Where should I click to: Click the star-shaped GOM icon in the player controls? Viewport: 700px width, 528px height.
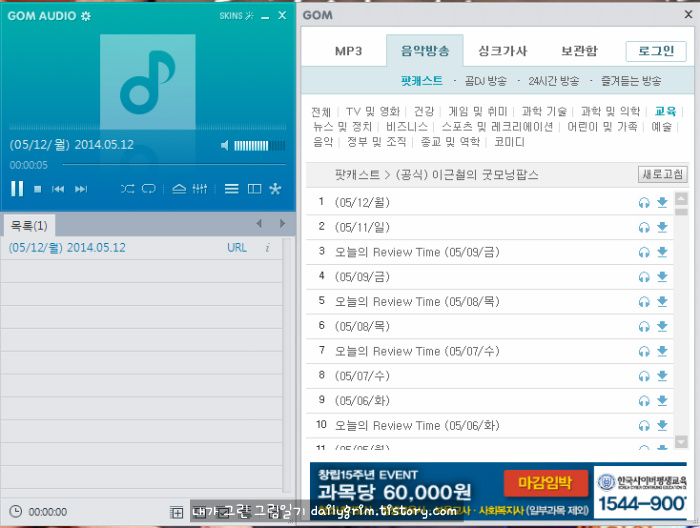[x=275, y=189]
